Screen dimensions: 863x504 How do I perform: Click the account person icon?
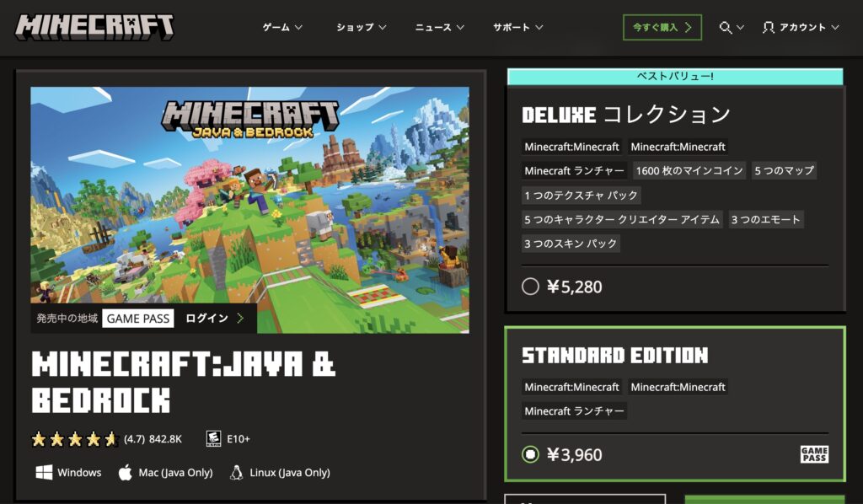(x=769, y=28)
